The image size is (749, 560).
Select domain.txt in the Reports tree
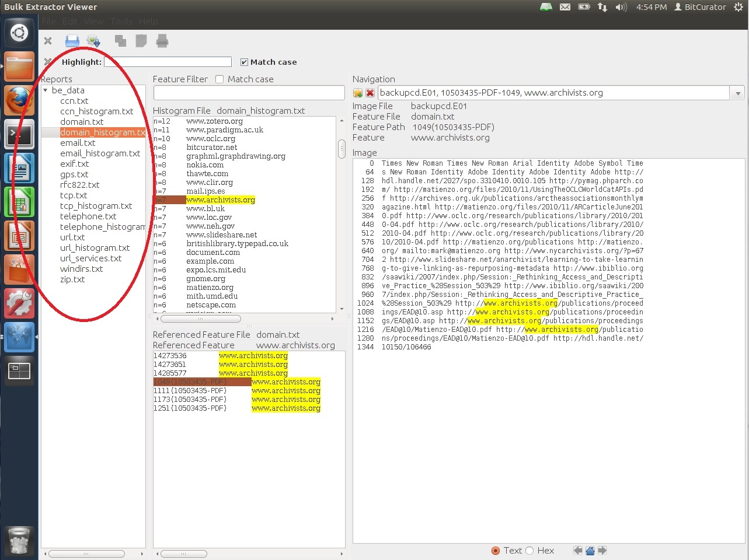click(x=82, y=122)
